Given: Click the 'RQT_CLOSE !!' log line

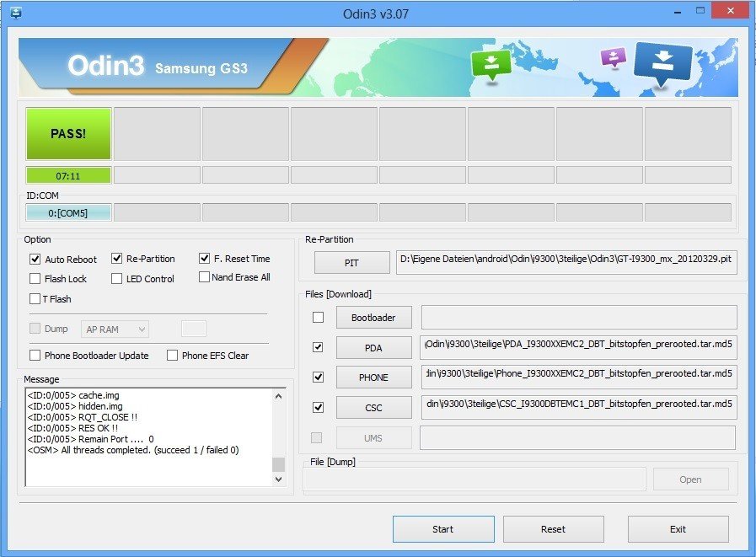Looking at the screenshot, I should coord(83,417).
